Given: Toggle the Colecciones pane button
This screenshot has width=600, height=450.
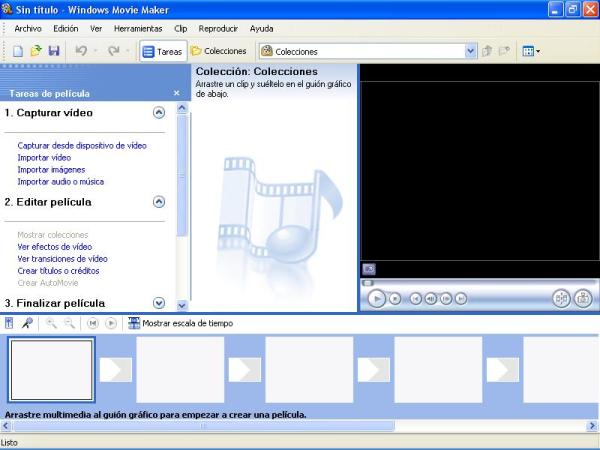Looking at the screenshot, I should (218, 51).
